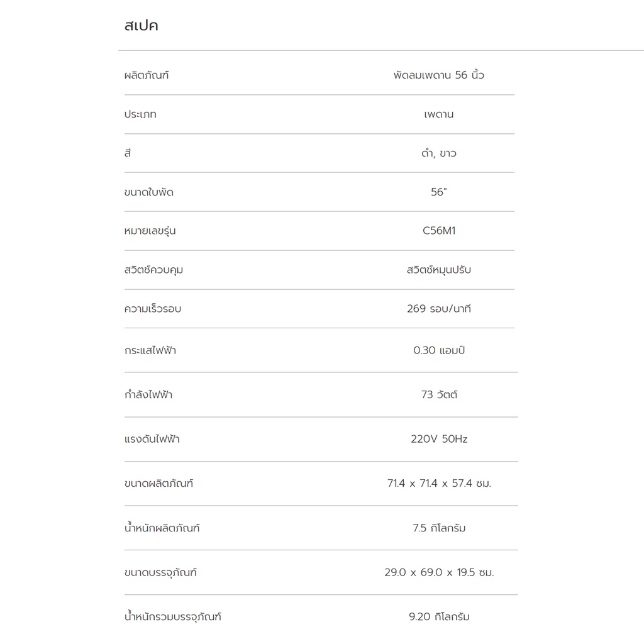Click the color value ดำ, ขาว
Image resolution: width=644 pixels, height=644 pixels.
(x=438, y=153)
